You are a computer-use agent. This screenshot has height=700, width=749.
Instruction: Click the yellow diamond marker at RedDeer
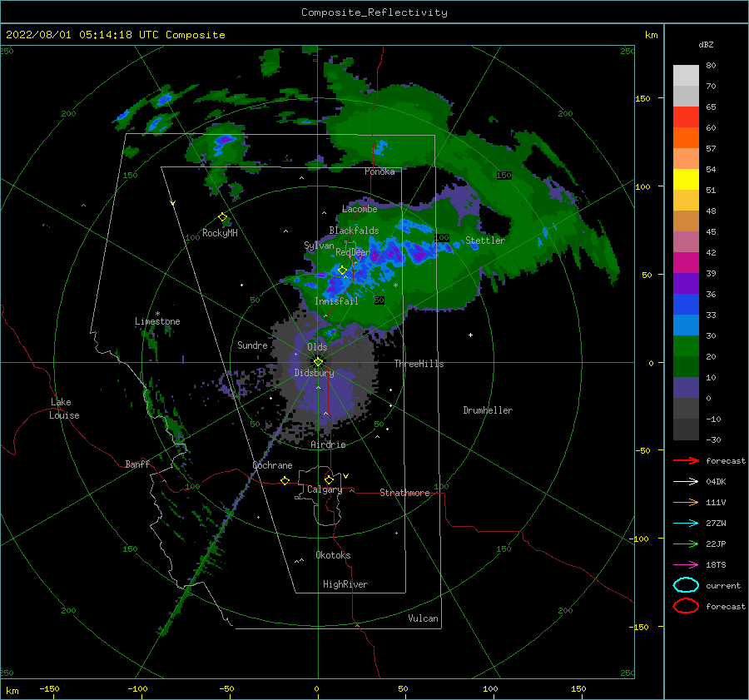click(x=342, y=270)
